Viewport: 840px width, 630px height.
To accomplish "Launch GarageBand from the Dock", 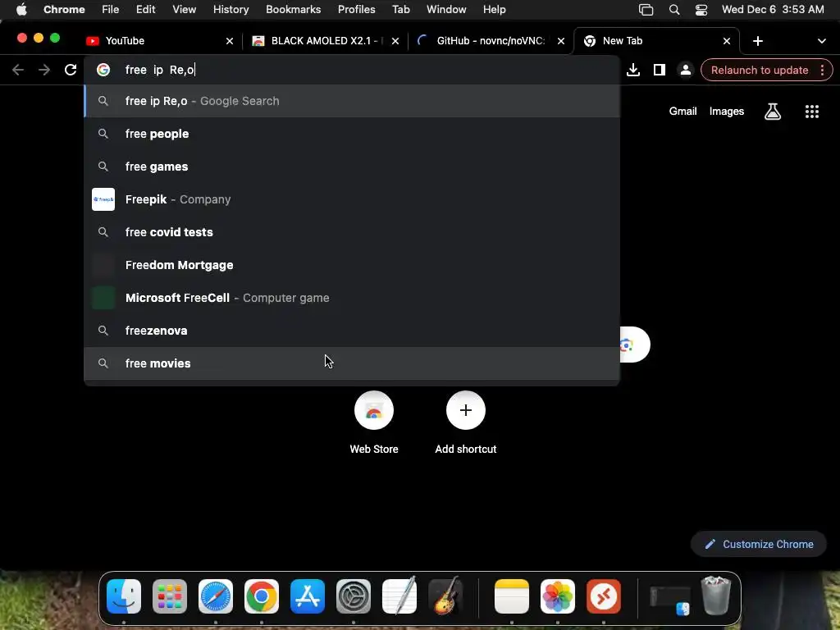I will pyautogui.click(x=445, y=596).
